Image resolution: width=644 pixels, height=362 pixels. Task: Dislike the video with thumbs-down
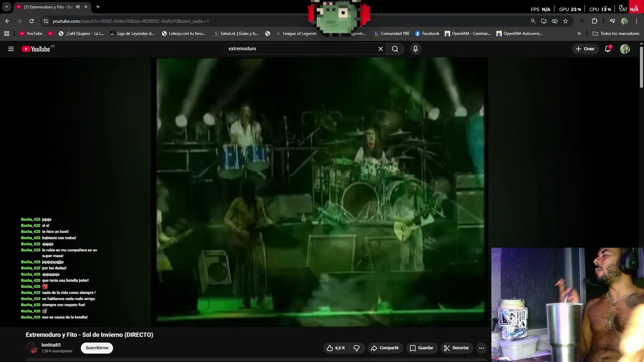tap(356, 348)
